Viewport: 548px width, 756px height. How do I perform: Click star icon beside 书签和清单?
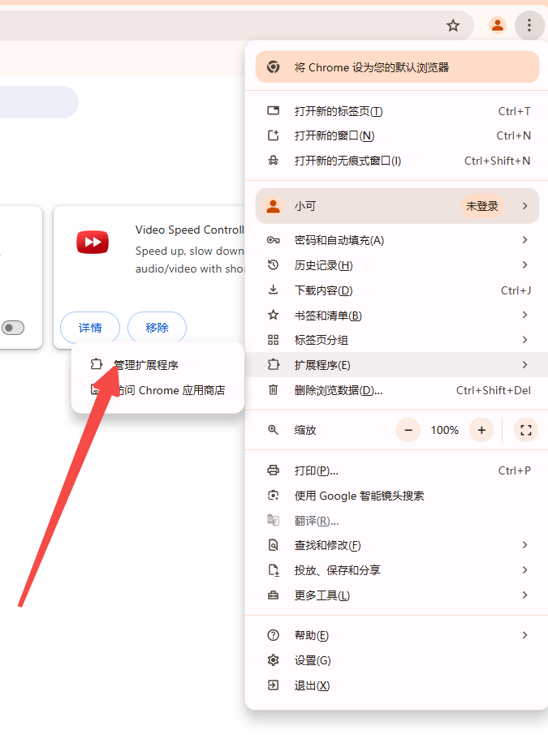(x=273, y=315)
